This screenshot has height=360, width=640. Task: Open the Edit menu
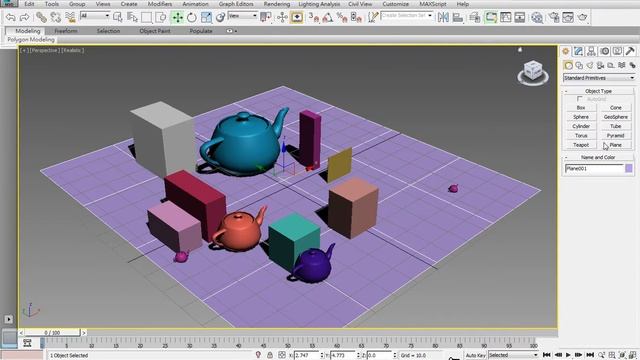29,4
